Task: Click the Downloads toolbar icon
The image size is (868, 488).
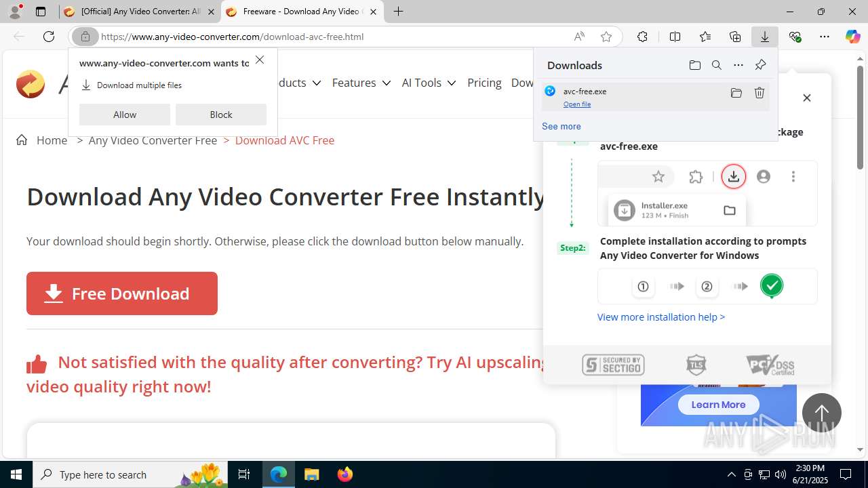Action: [x=765, y=37]
